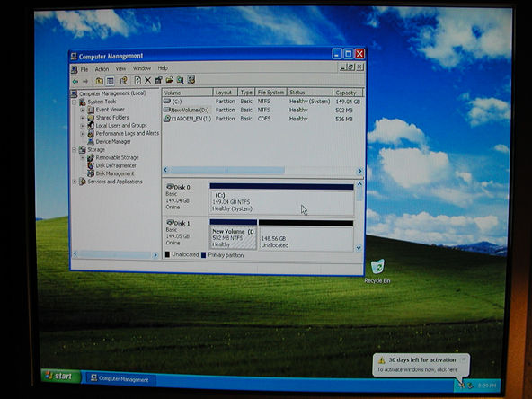
Task: Select Device Manager in the tree
Action: pyautogui.click(x=113, y=141)
